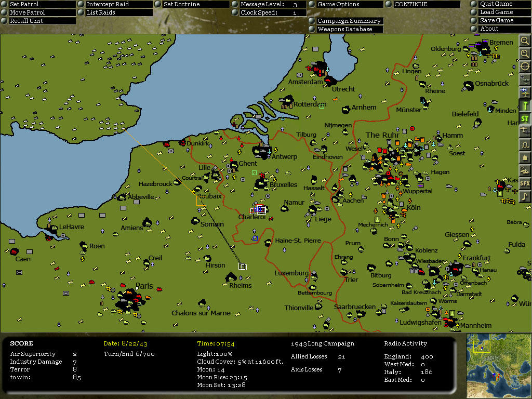This screenshot has height=399, width=532.
Task: Toggle music with the note icon
Action: (x=525, y=196)
